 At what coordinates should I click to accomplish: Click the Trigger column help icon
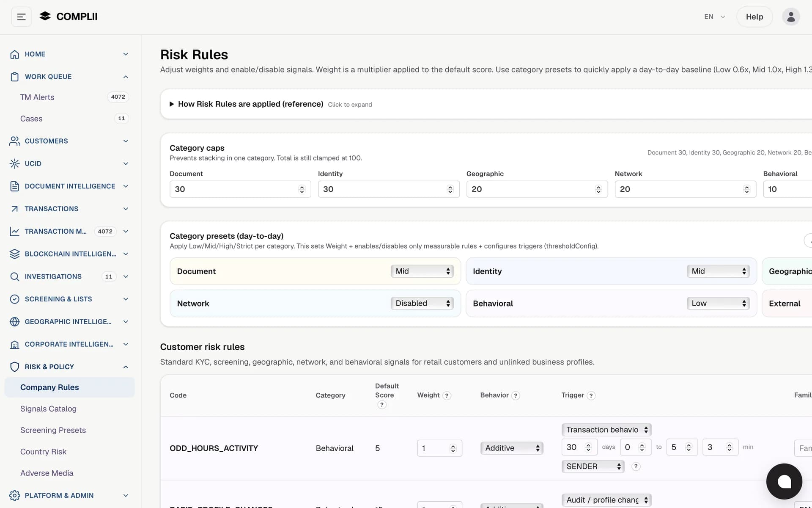[591, 395]
